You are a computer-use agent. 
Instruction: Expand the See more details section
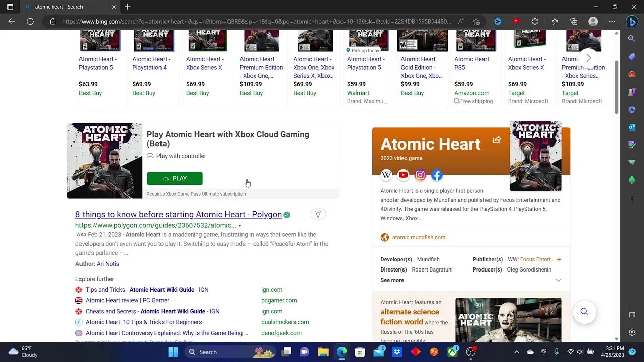pyautogui.click(x=471, y=280)
